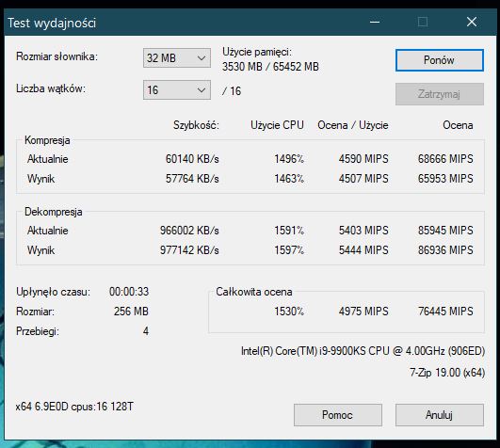
Task: Open the thread count dropdown showing 16
Action: (177, 89)
